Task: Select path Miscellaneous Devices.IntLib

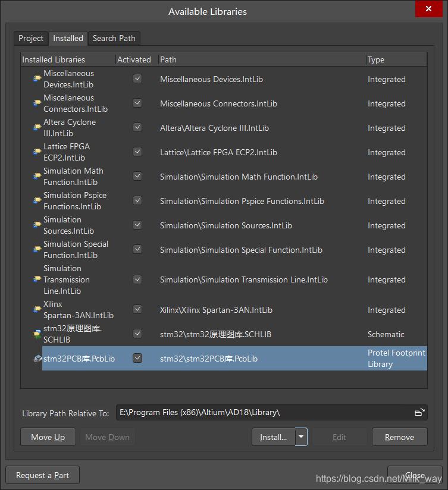Action: click(211, 79)
